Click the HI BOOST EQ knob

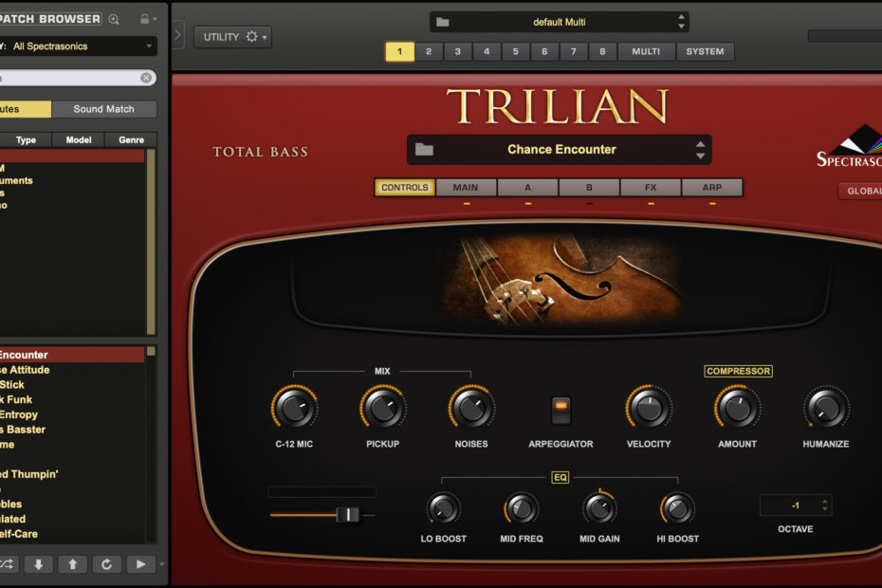[677, 508]
